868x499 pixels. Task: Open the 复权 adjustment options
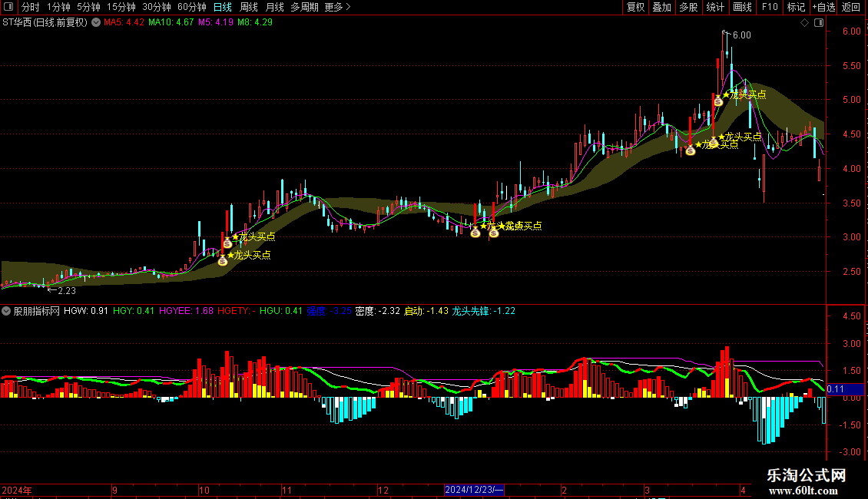(635, 7)
